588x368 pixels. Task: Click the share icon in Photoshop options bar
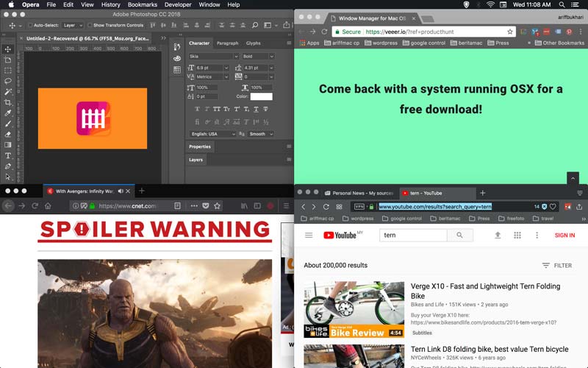(287, 25)
